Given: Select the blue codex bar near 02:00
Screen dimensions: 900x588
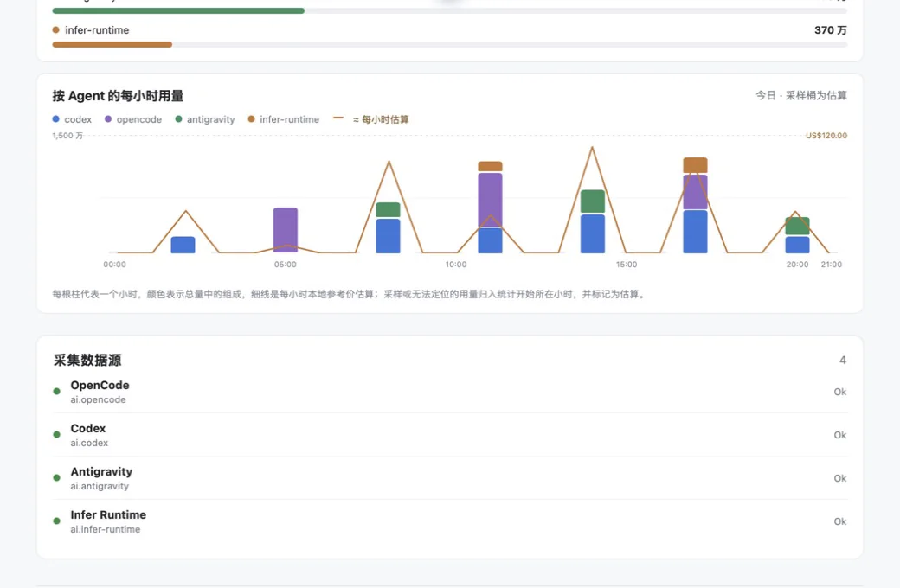Looking at the screenshot, I should coord(183,245).
